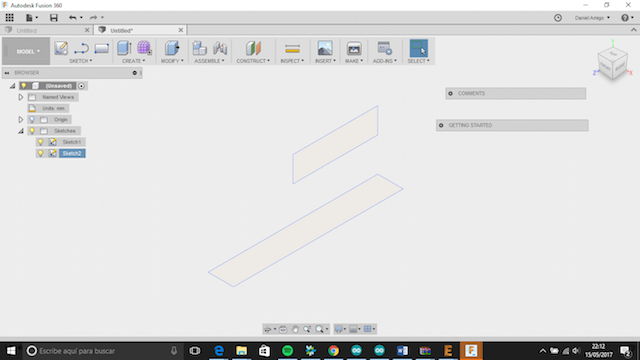Open the SKETCH menu

[80, 61]
